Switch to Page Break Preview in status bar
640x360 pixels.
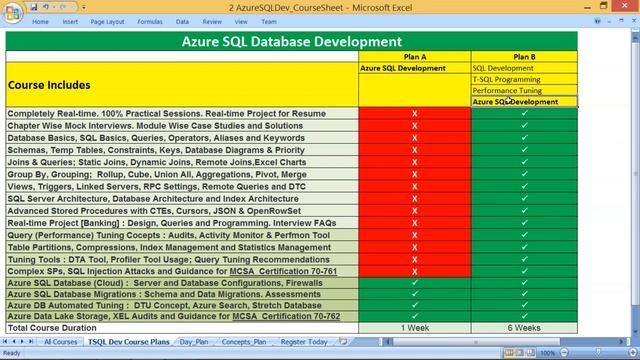(530, 353)
